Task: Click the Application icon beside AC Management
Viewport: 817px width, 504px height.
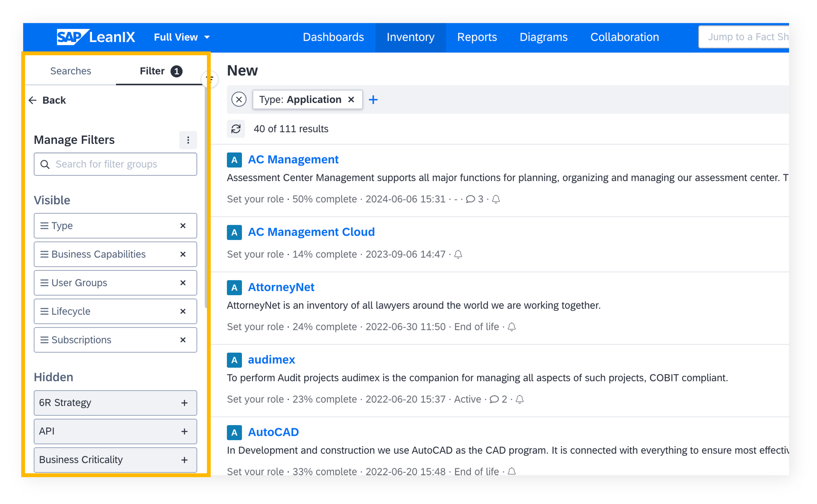Action: [x=235, y=160]
